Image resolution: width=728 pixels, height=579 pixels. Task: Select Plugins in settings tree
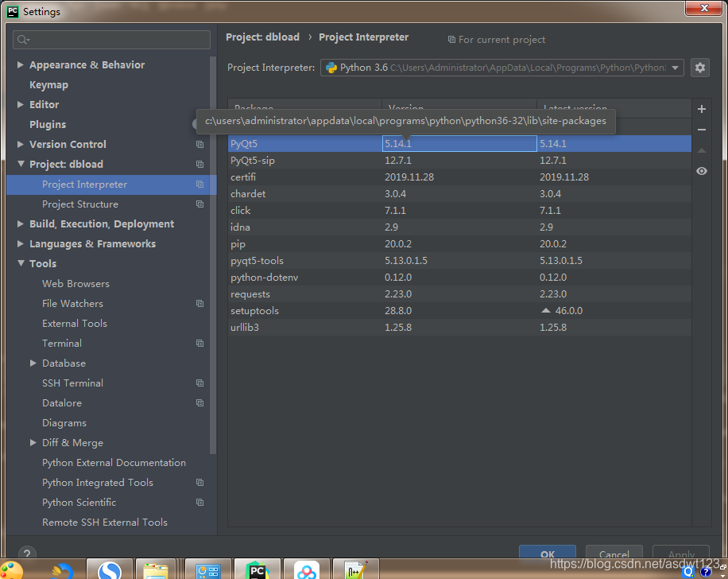tap(48, 125)
